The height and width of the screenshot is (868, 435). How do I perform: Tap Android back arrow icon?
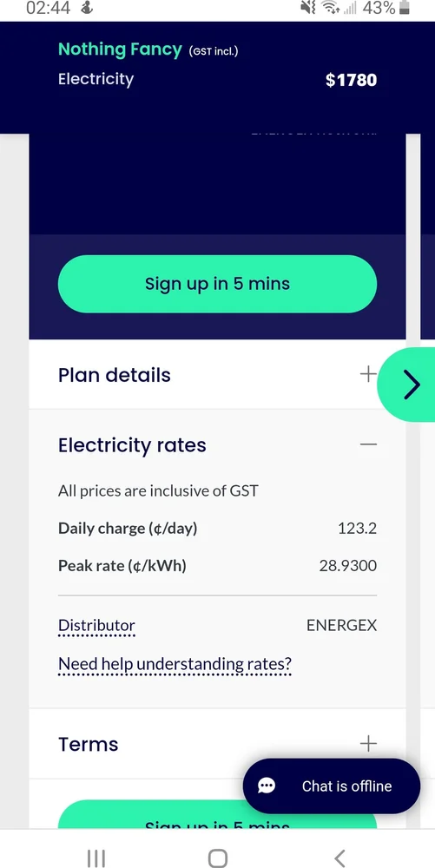tap(339, 858)
